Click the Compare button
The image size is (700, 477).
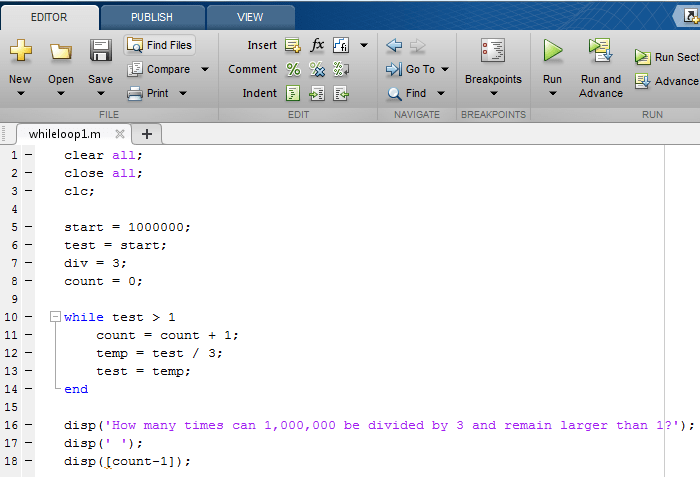[x=159, y=69]
